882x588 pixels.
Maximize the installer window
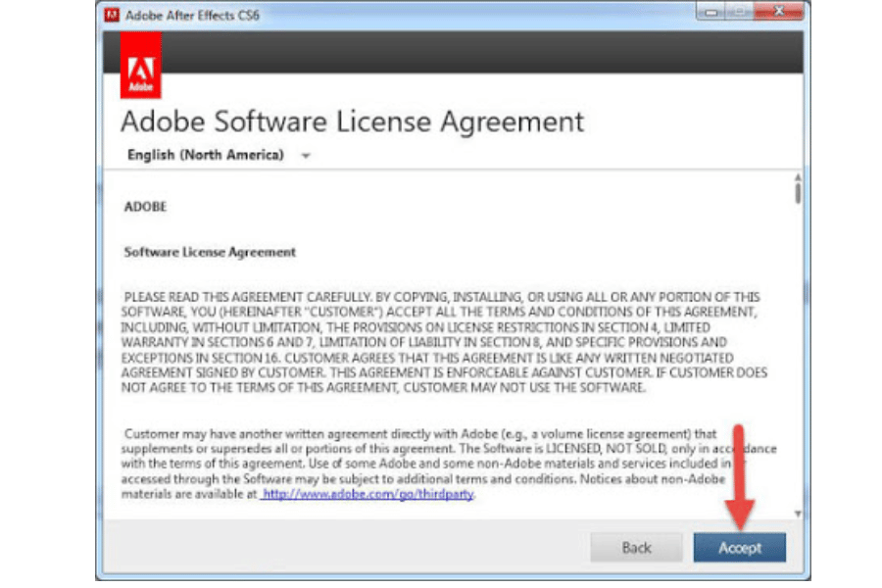pos(742,14)
